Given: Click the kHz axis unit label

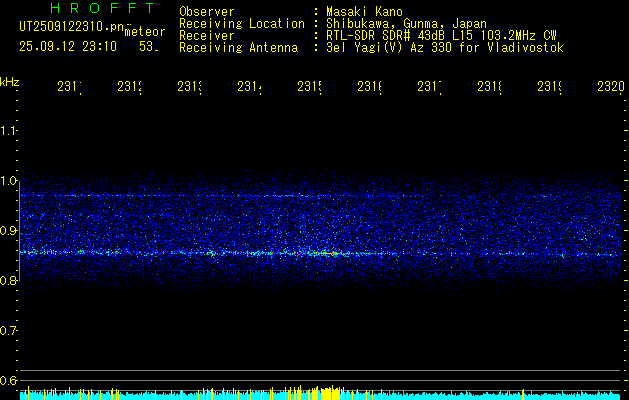Looking at the screenshot, I should pyautogui.click(x=9, y=82).
